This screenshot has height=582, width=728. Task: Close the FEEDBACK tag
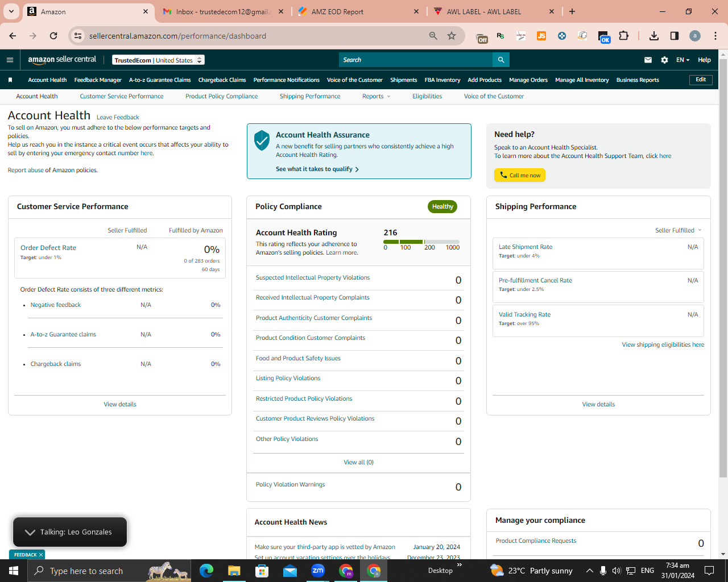[41, 555]
